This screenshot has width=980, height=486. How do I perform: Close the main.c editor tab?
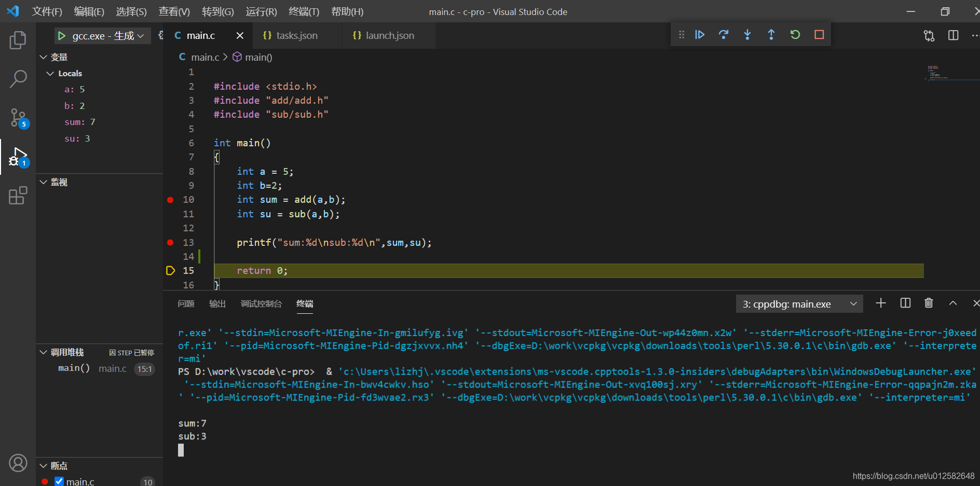[240, 35]
